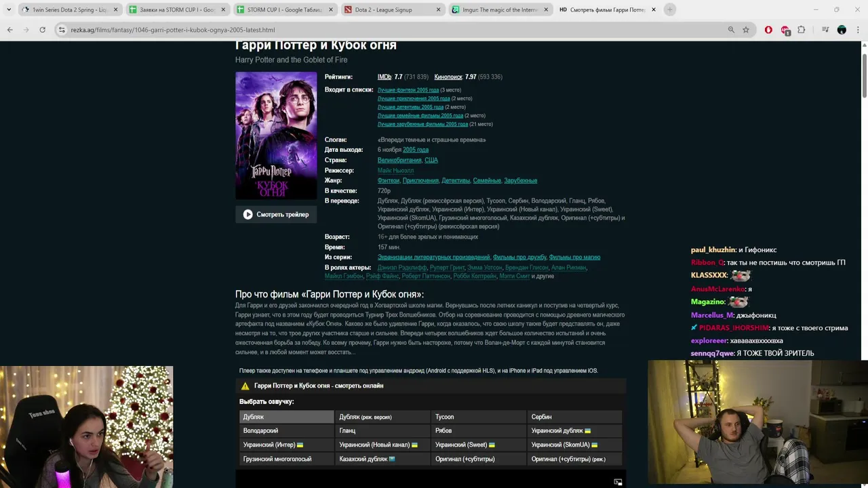868x488 pixels.
Task: Open actor Алан Рикман link
Action: coord(569,267)
